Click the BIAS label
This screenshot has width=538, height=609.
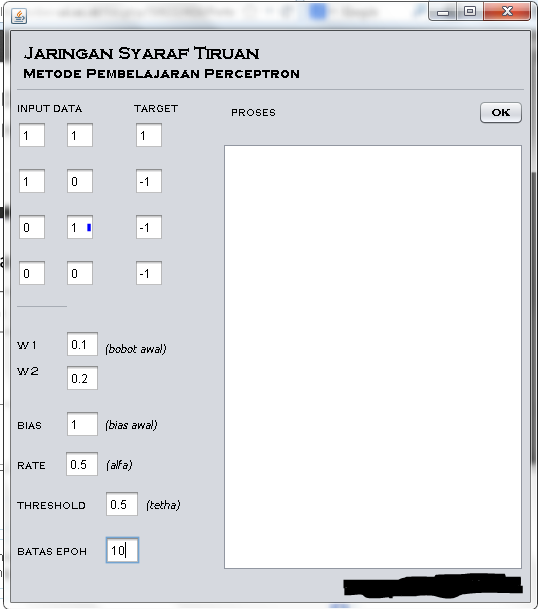(30, 426)
